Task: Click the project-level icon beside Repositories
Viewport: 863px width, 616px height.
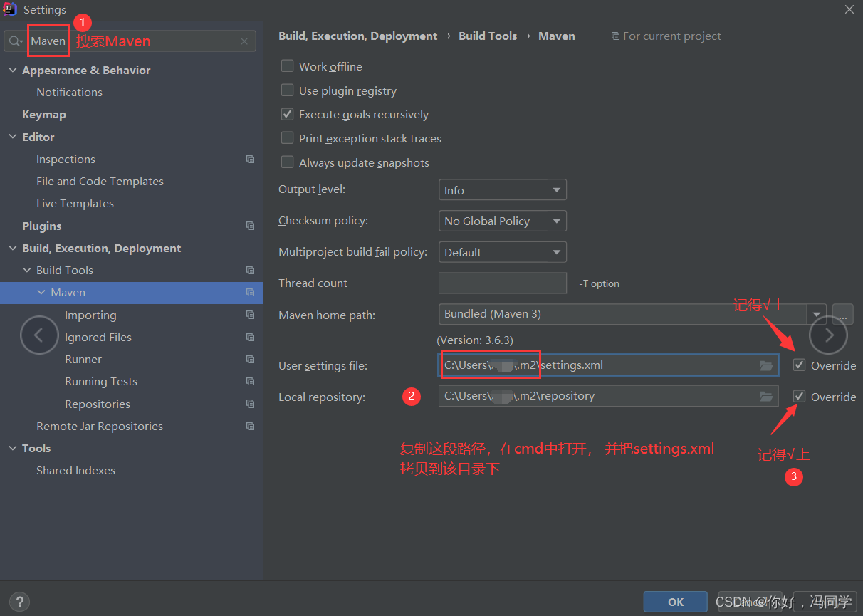Action: pyautogui.click(x=250, y=404)
